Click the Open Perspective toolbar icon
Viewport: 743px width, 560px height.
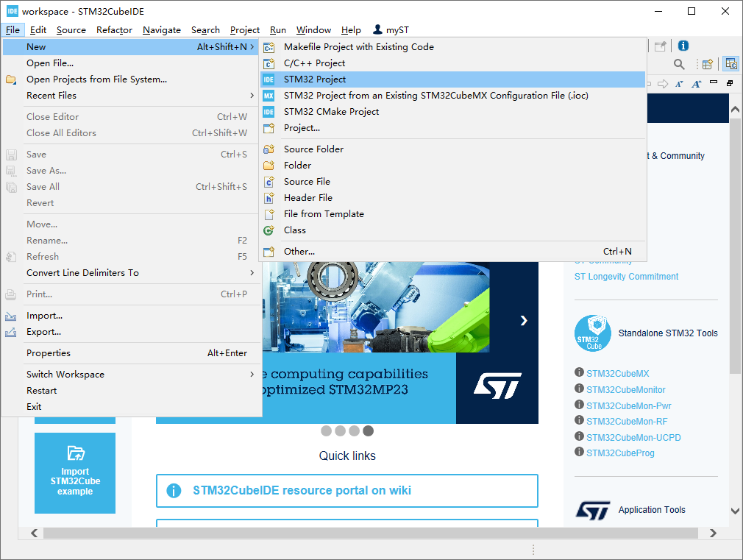[x=708, y=64]
